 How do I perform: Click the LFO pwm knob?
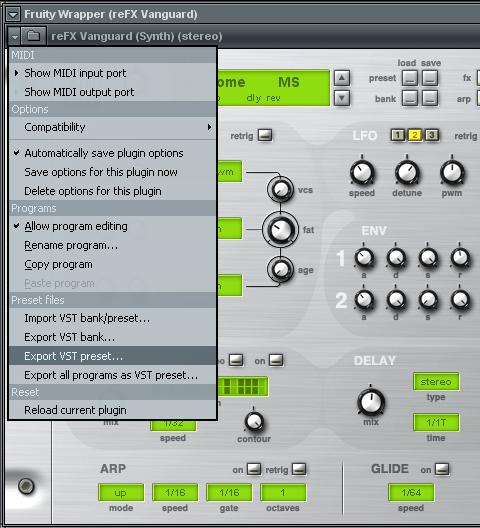pyautogui.click(x=452, y=172)
